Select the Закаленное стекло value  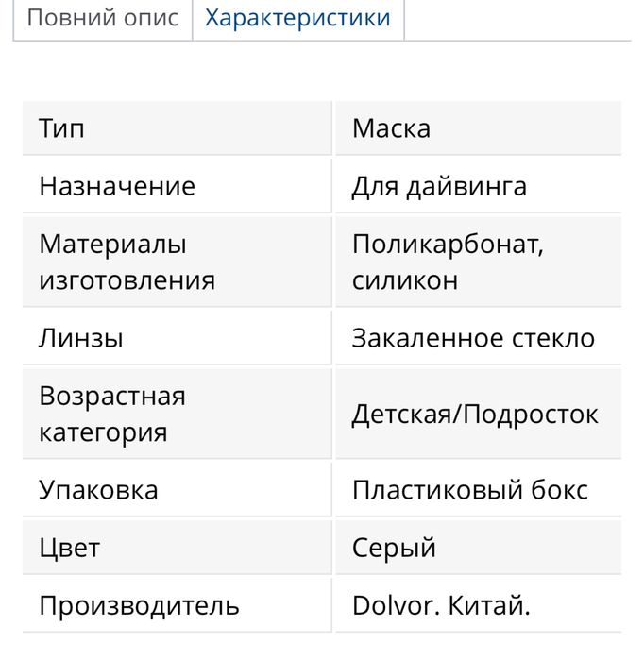(473, 338)
